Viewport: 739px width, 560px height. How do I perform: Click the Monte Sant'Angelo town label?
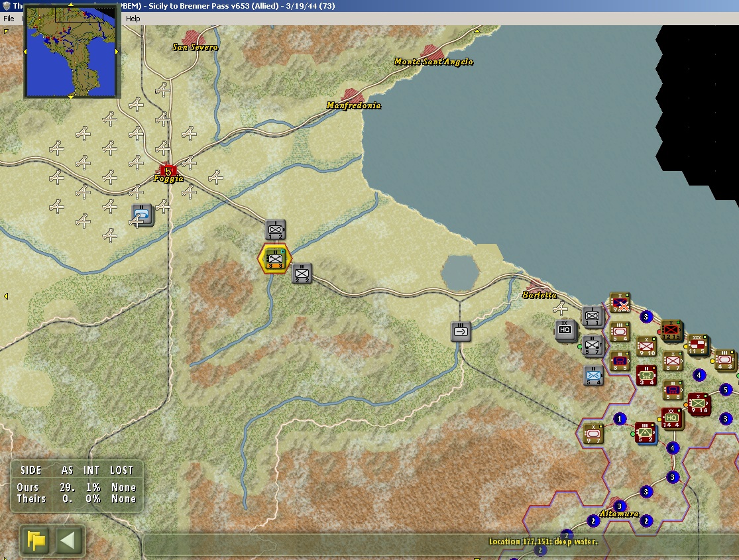pyautogui.click(x=433, y=62)
